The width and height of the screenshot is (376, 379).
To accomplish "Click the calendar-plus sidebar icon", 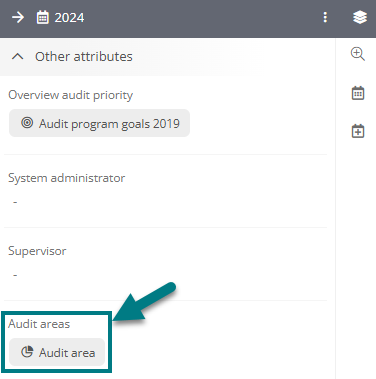I will [x=358, y=131].
